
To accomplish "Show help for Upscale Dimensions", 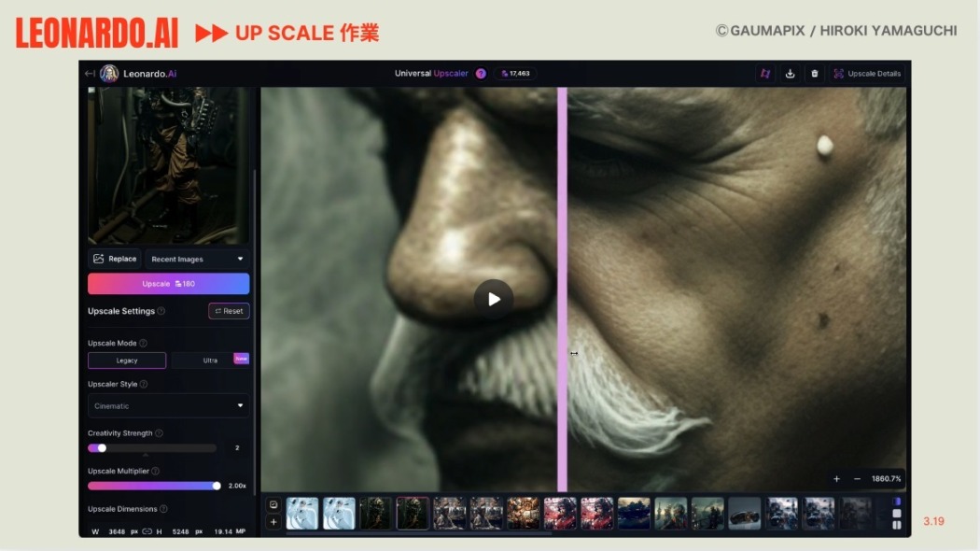I will pos(163,509).
